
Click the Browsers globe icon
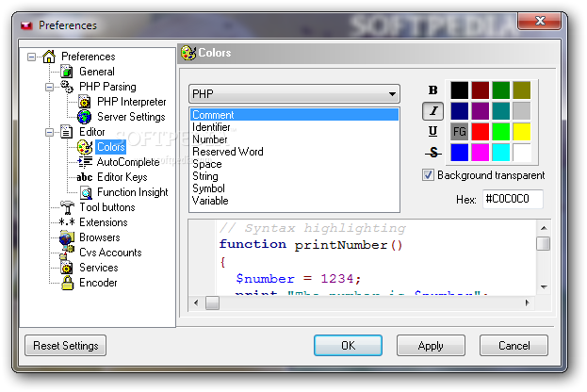[x=67, y=237]
